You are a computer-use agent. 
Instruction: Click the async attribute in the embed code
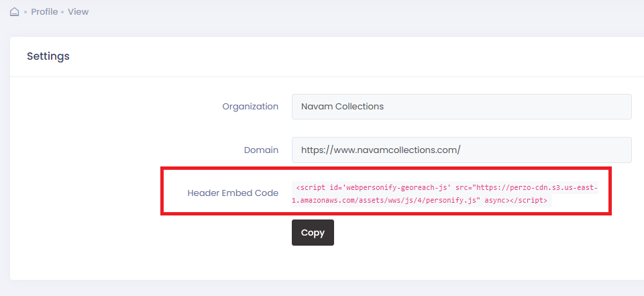[497, 200]
